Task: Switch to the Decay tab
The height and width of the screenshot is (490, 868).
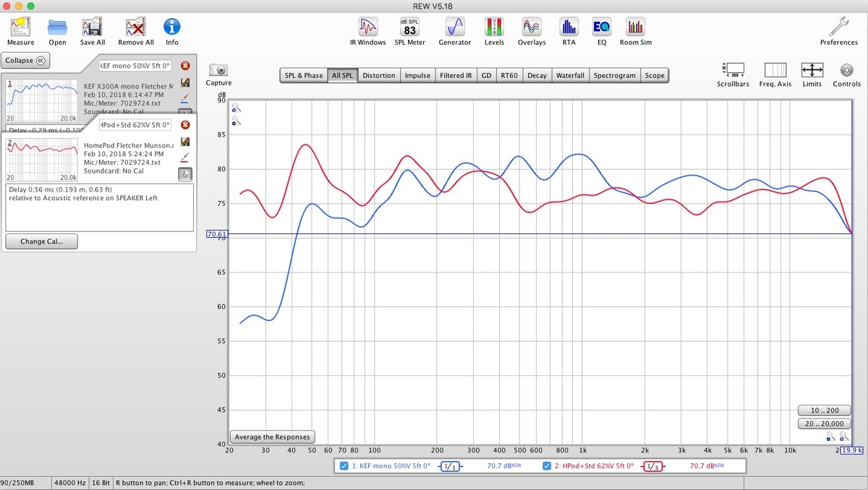Action: point(537,75)
